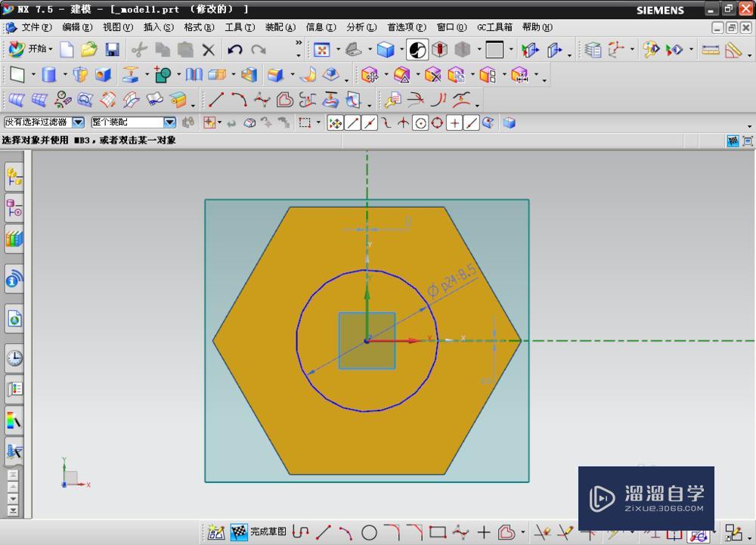This screenshot has width=756, height=545.
Task: Open the 分析(L) menu
Action: pos(361,27)
